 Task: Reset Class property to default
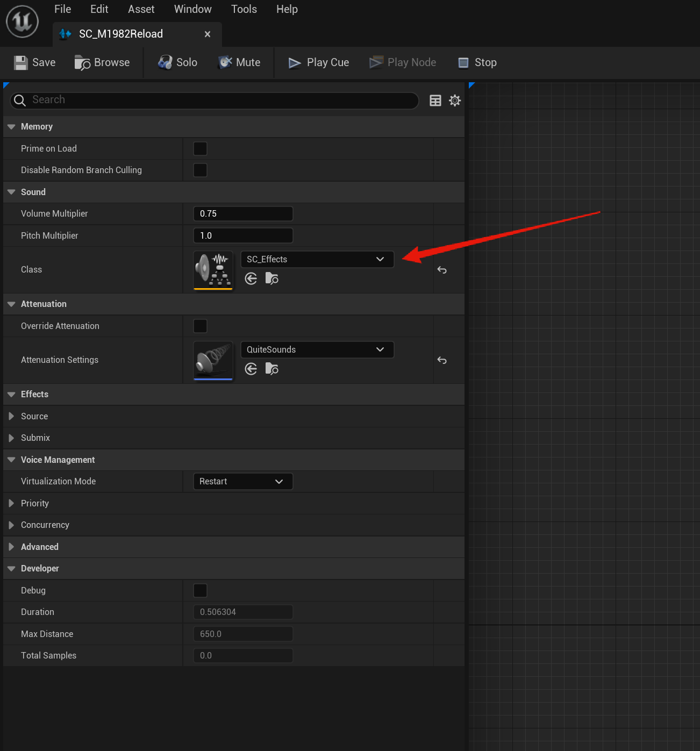pyautogui.click(x=442, y=270)
